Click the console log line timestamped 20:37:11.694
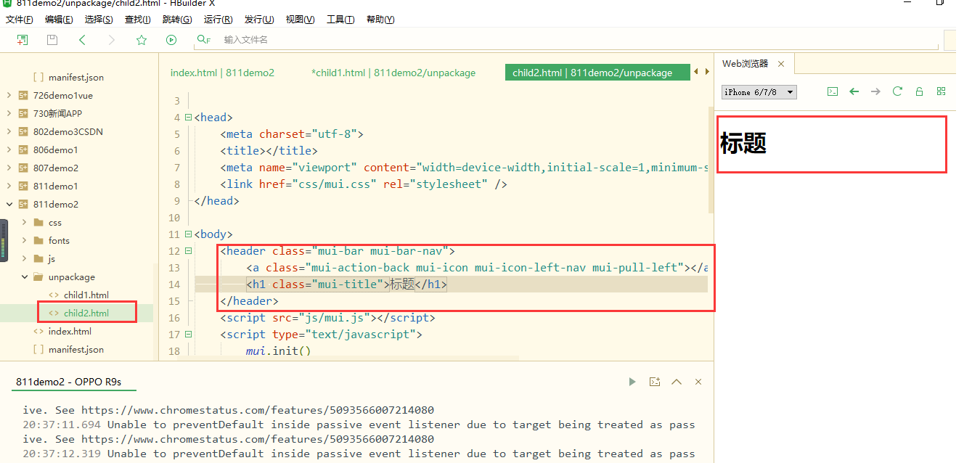 pos(359,425)
